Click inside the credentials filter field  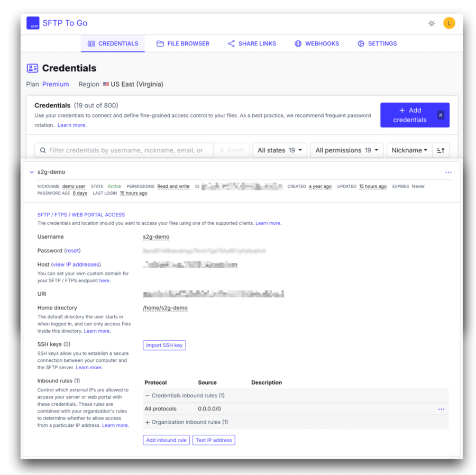(122, 150)
